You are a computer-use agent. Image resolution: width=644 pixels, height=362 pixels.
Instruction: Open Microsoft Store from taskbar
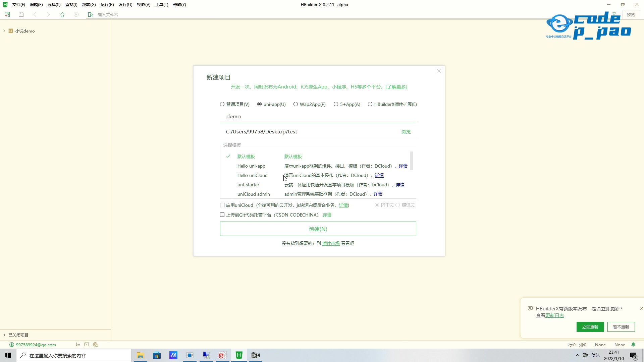(157, 355)
